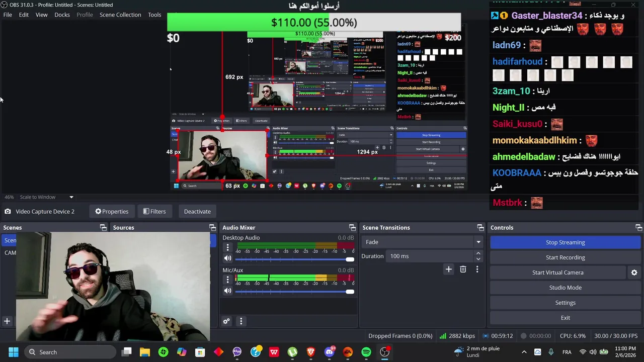
Task: Open Spotify from taskbar
Action: [366, 352]
